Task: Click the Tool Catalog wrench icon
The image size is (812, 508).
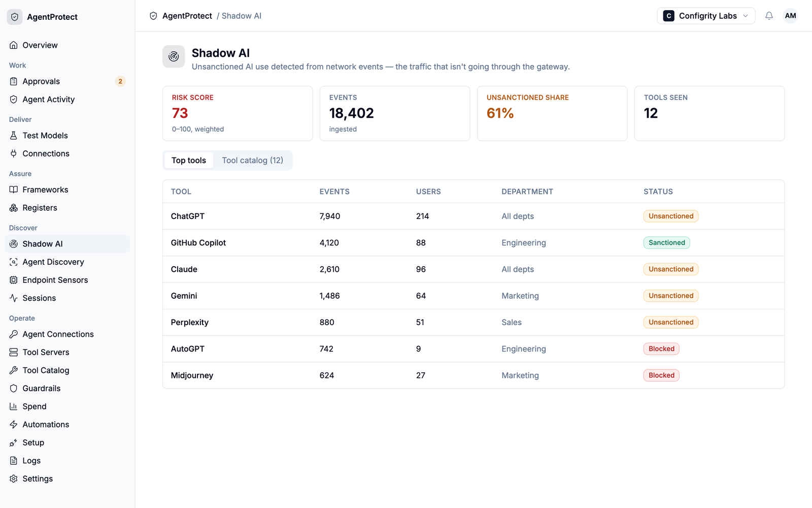Action: point(14,370)
